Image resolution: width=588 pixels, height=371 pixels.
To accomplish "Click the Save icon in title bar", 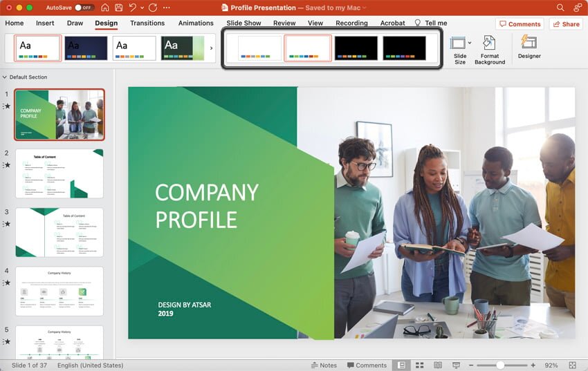I will click(x=118, y=8).
